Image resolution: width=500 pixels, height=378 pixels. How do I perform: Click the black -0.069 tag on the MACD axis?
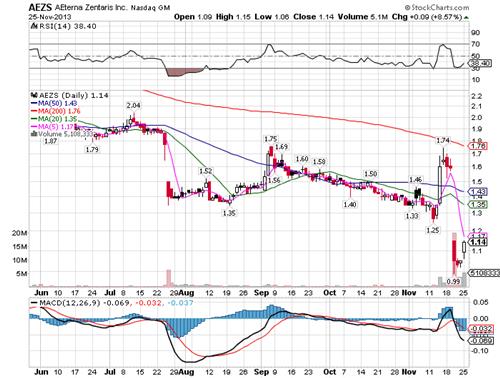click(x=480, y=341)
